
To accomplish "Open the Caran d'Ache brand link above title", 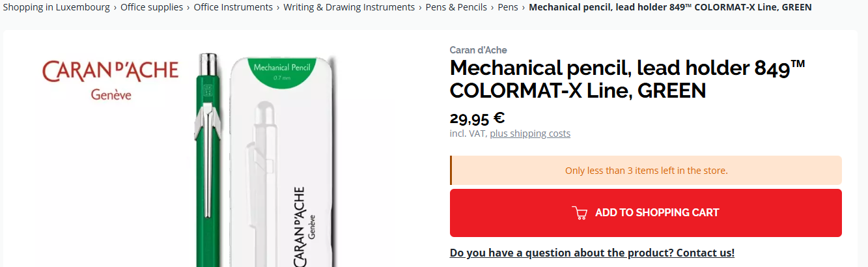I will point(478,50).
